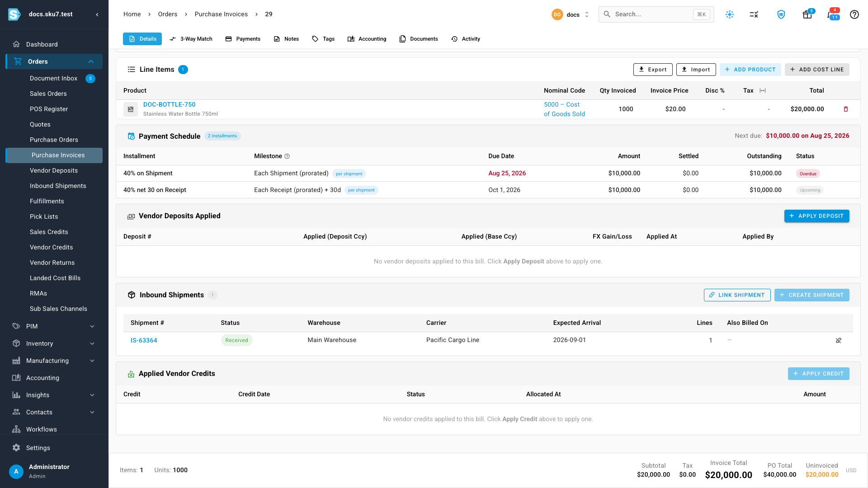868x488 pixels.
Task: Click the Upcoming status badge
Action: point(810,190)
